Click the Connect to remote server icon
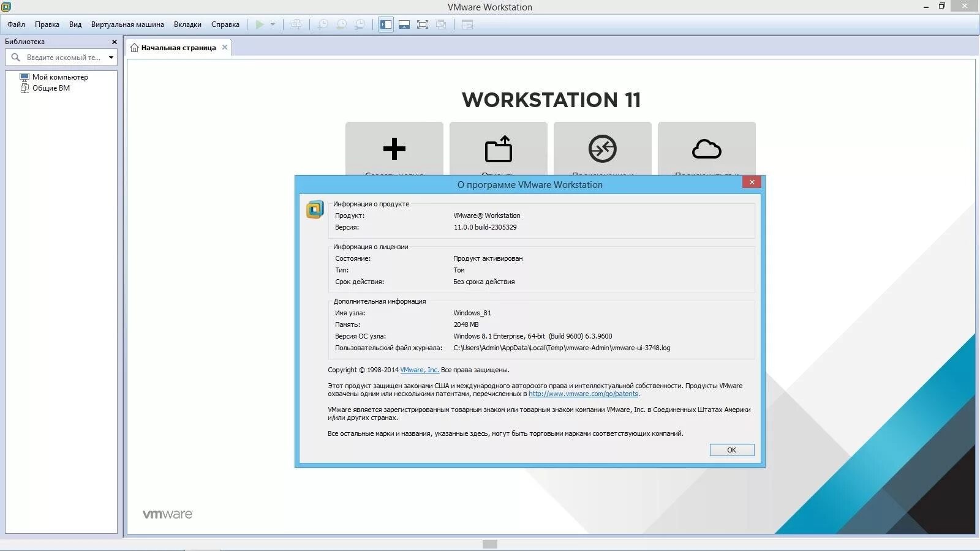This screenshot has width=980, height=551. [603, 149]
